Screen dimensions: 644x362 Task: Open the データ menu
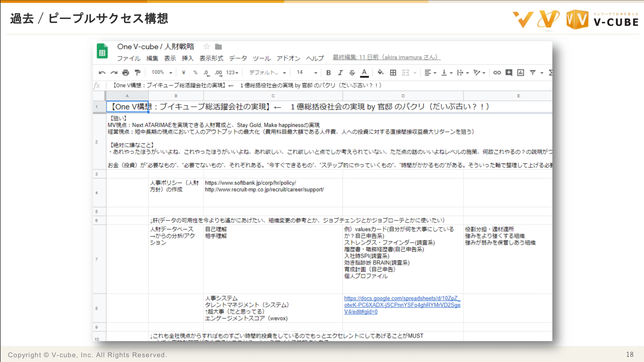tap(238, 58)
